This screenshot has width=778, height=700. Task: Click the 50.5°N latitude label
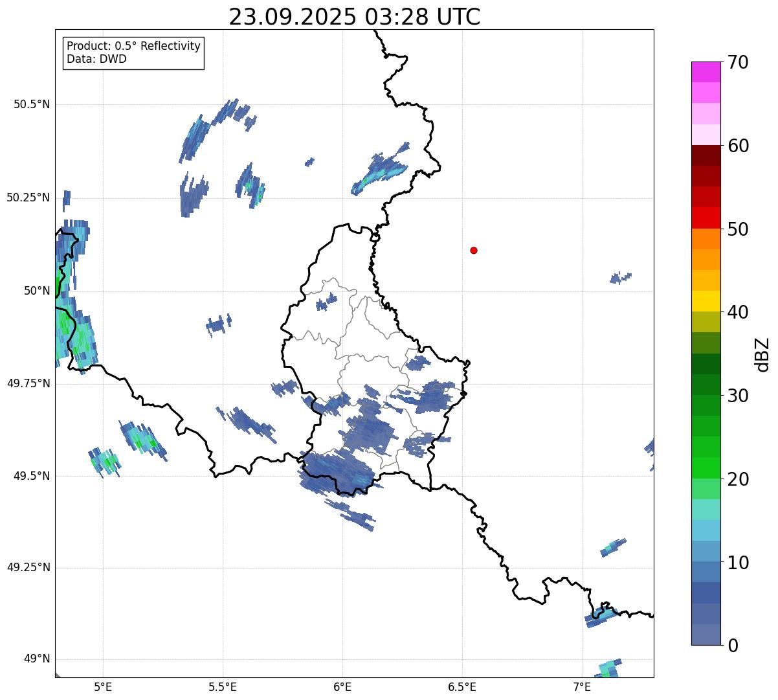(32, 104)
